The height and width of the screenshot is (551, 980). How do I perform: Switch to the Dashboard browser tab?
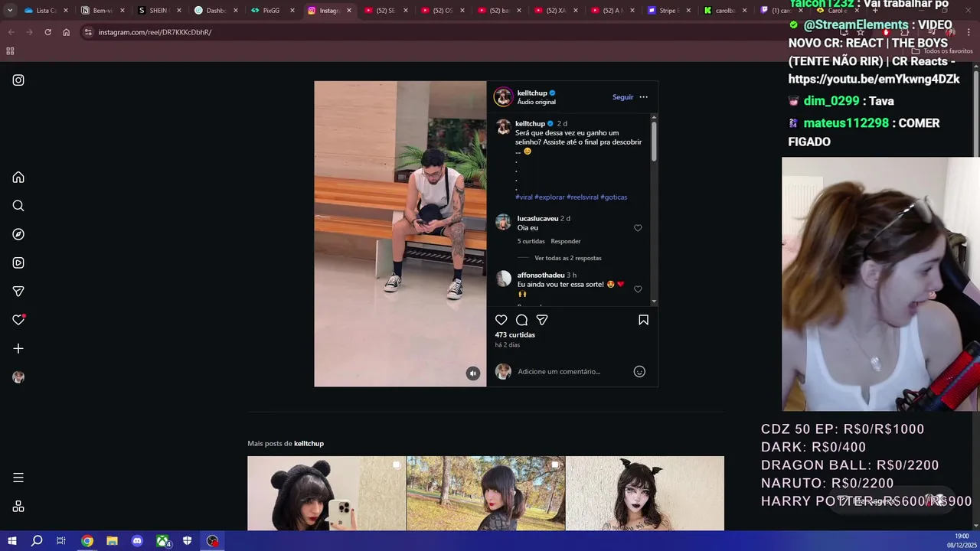(216, 11)
